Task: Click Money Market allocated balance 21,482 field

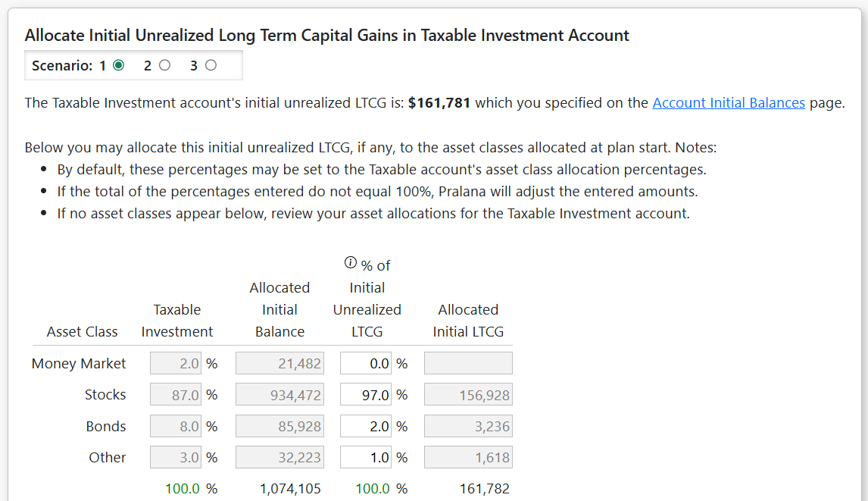Action: click(x=279, y=364)
